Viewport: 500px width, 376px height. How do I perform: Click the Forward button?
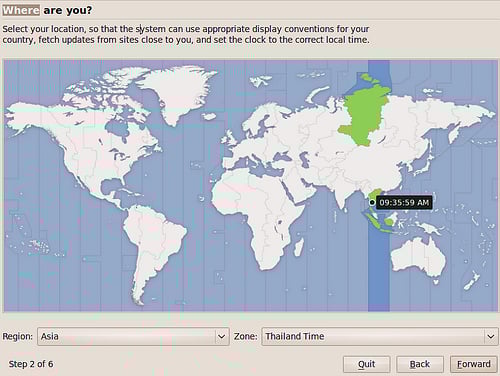(x=473, y=364)
